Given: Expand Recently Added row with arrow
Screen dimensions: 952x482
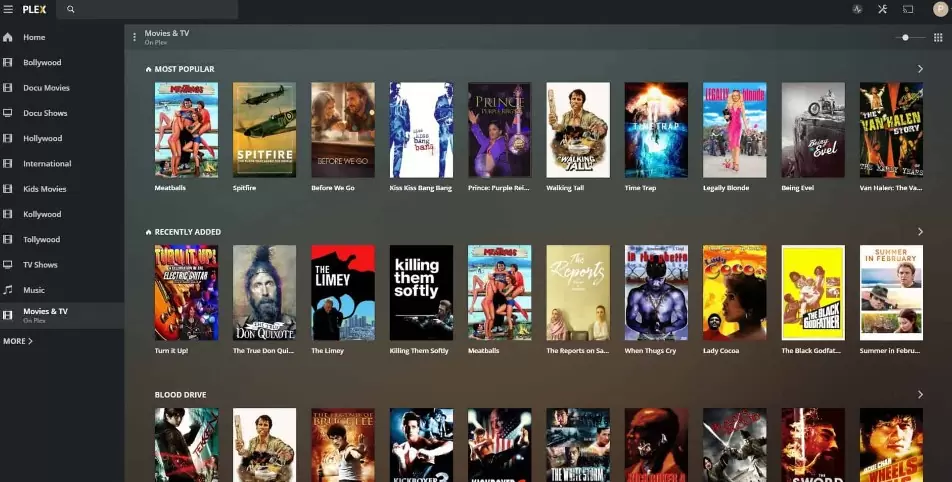Looking at the screenshot, I should click(920, 232).
